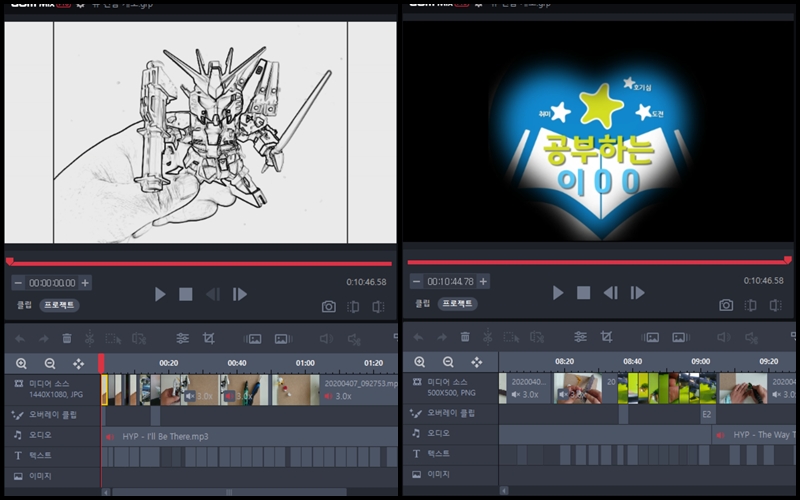The image size is (800, 500).
Task: Stop playback in the right GOM Mix window
Action: pos(584,293)
